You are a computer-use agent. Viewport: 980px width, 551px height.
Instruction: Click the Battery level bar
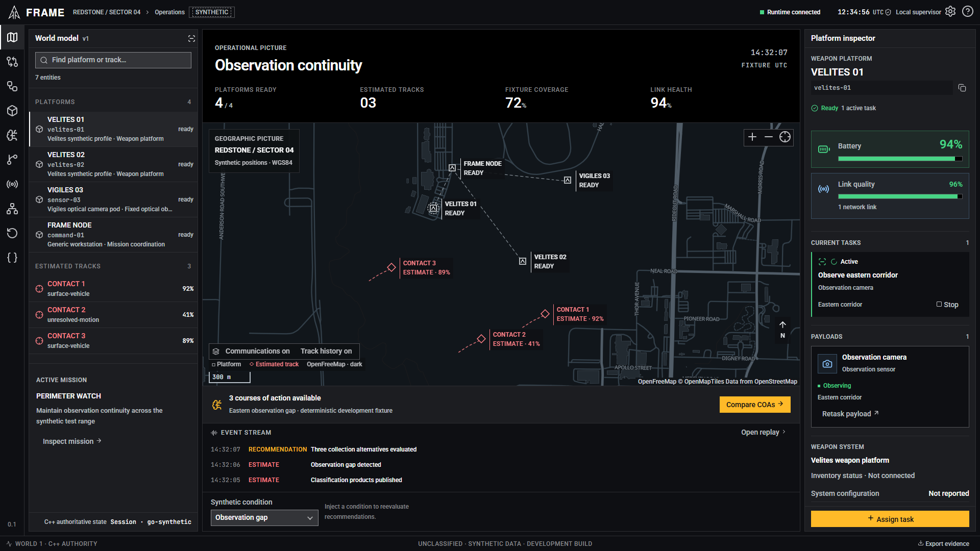pos(900,159)
